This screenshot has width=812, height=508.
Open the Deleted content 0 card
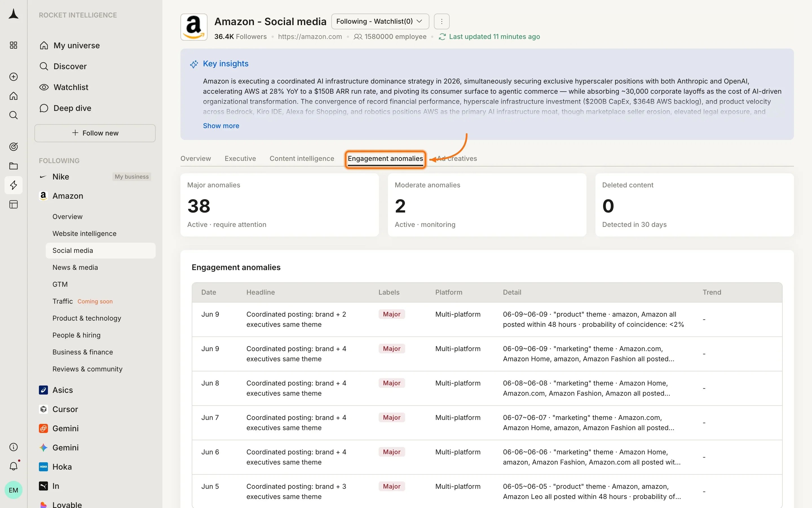tap(694, 205)
